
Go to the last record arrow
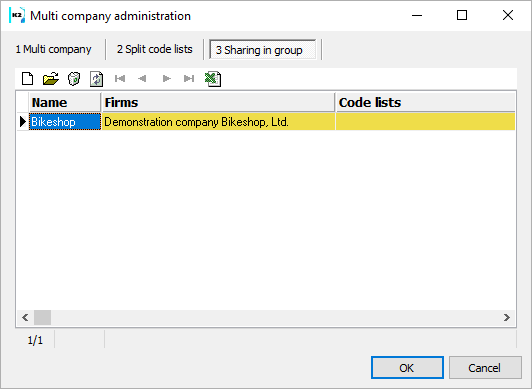click(189, 79)
